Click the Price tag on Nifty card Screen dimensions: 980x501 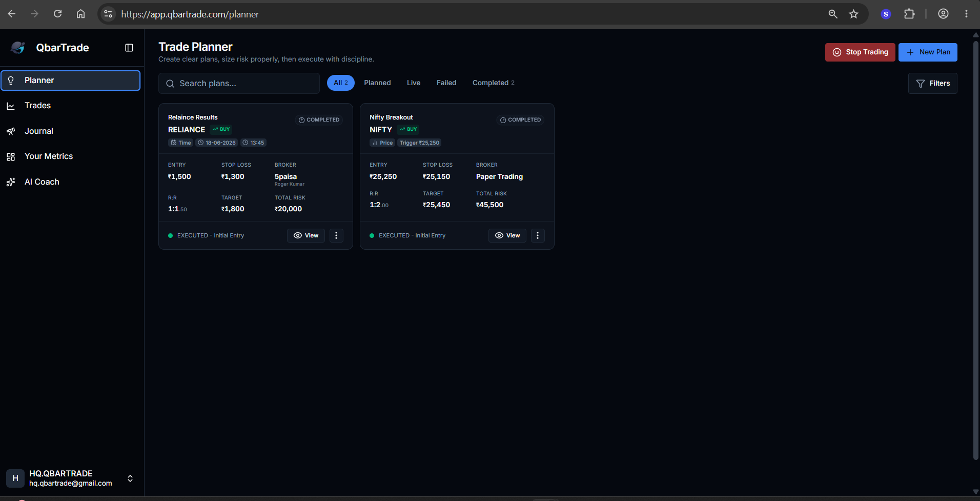click(x=382, y=143)
